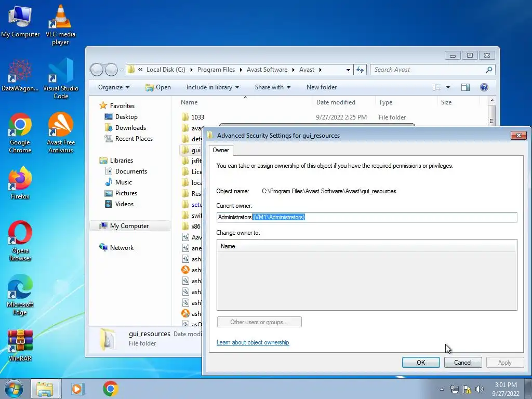Open My Computer desktop icon
Viewport: 532px width, 399px height.
pos(20,22)
